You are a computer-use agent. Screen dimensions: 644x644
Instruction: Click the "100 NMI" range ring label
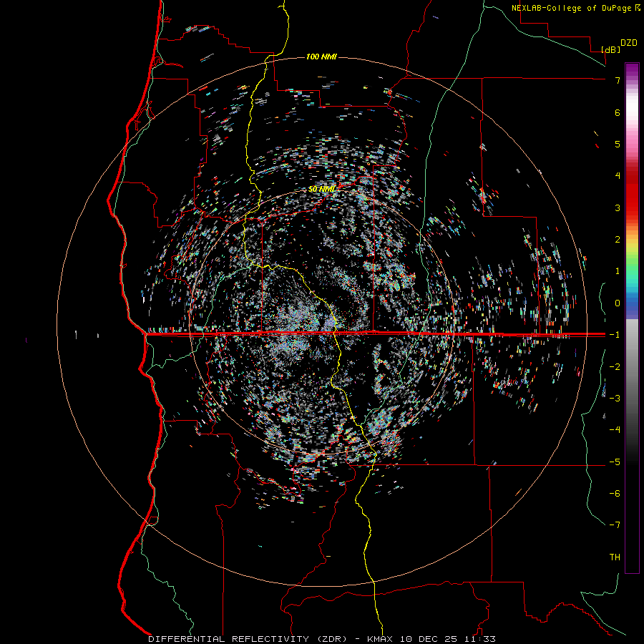(x=321, y=57)
